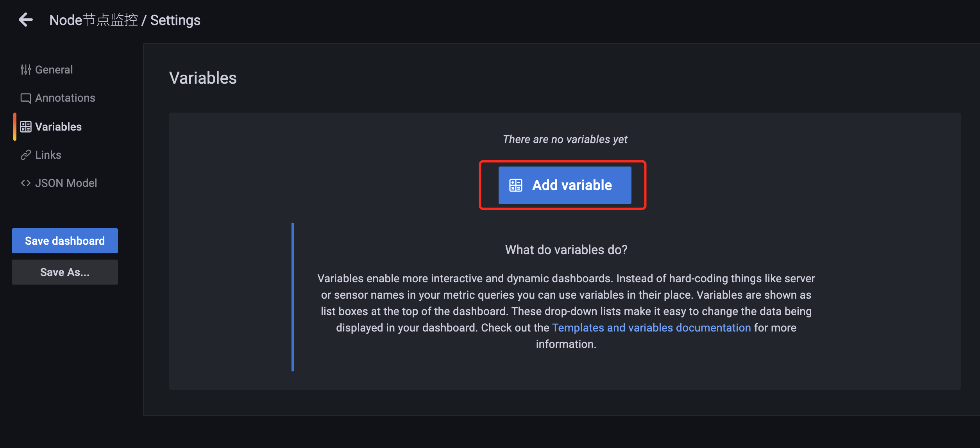
Task: Select the Variables sidebar item
Action: point(58,127)
